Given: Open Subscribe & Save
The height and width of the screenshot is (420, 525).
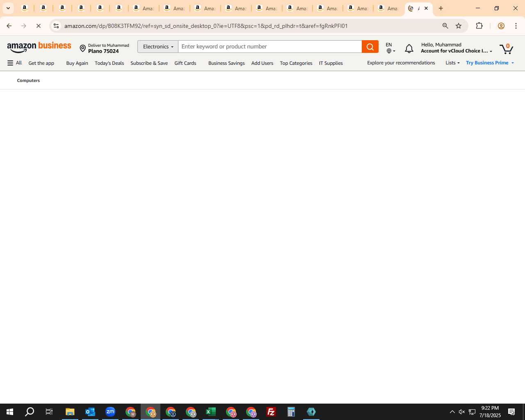Looking at the screenshot, I should coord(149,63).
